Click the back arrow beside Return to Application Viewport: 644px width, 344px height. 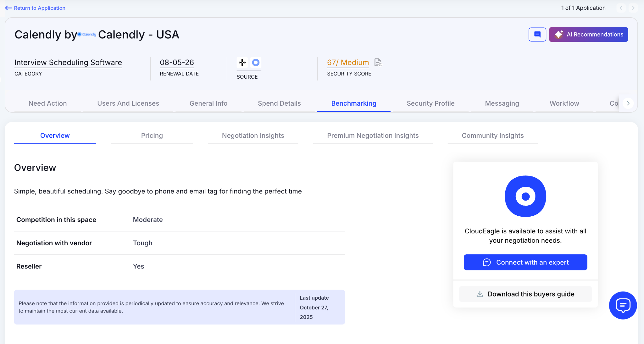click(8, 8)
